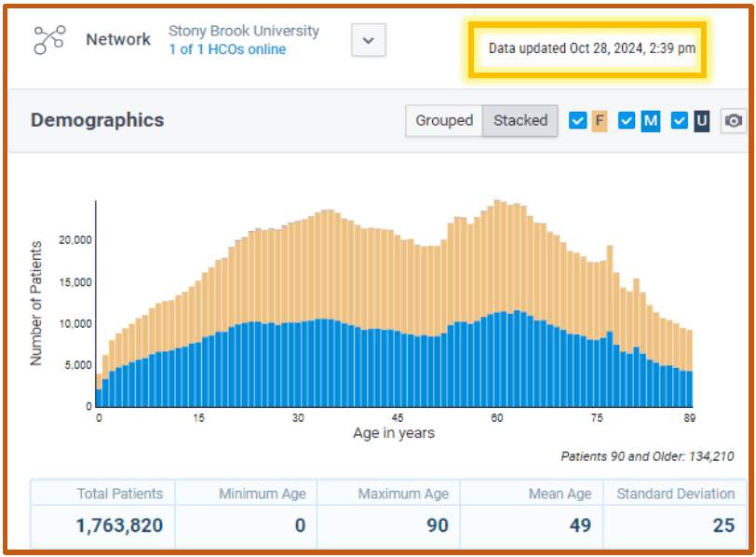Image resolution: width=756 pixels, height=557 pixels.
Task: Click the Maximum Age column header
Action: click(x=403, y=494)
